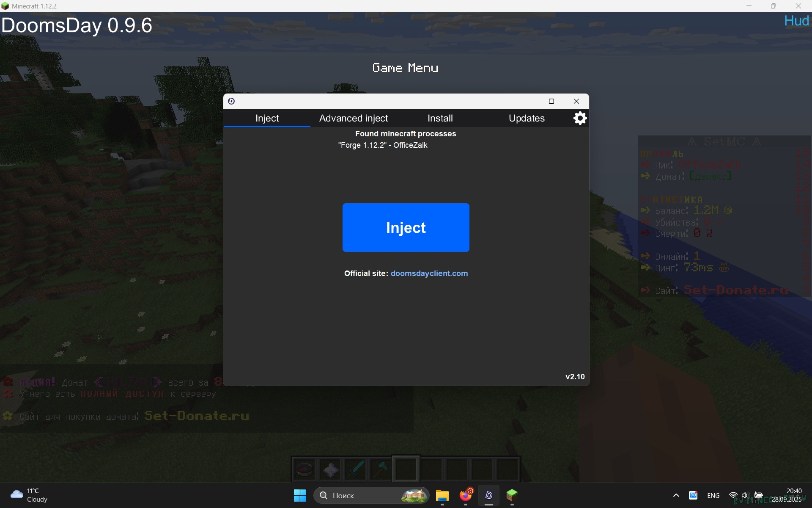The width and height of the screenshot is (812, 508).
Task: Open File Explorer from the taskbar
Action: 442,495
